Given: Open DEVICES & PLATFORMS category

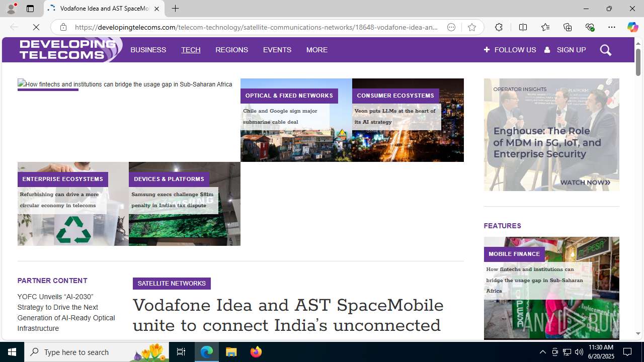Looking at the screenshot, I should 169,179.
